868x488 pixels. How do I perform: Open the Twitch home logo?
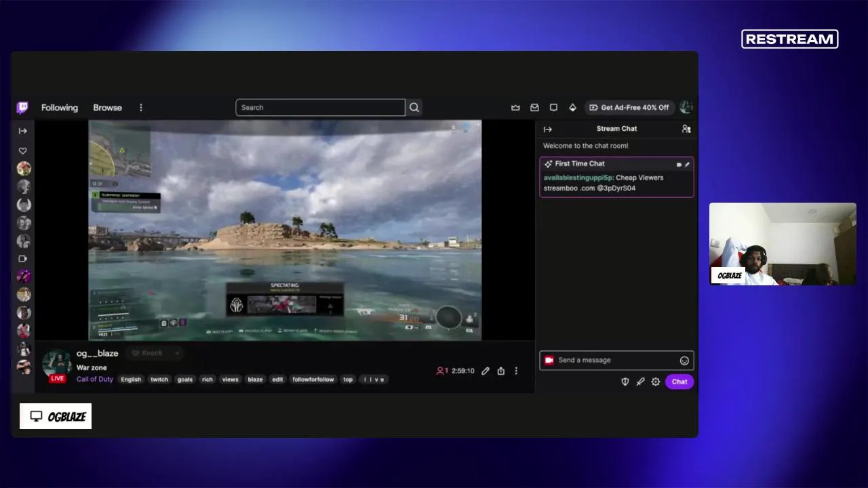tap(22, 107)
